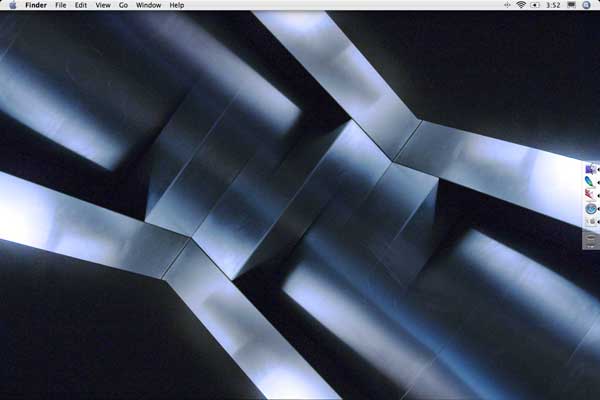Open the Help menu
This screenshot has width=600, height=400.
click(x=177, y=5)
